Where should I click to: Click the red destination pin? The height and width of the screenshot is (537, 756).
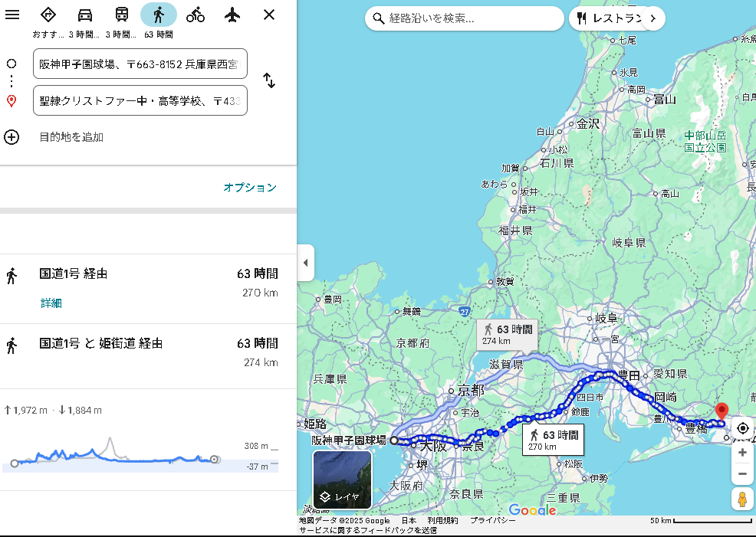[721, 412]
